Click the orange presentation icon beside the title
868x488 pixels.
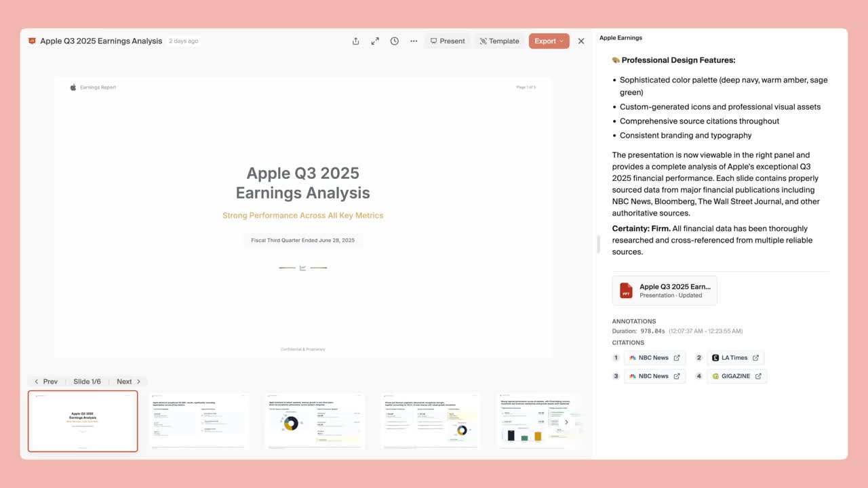click(x=32, y=41)
